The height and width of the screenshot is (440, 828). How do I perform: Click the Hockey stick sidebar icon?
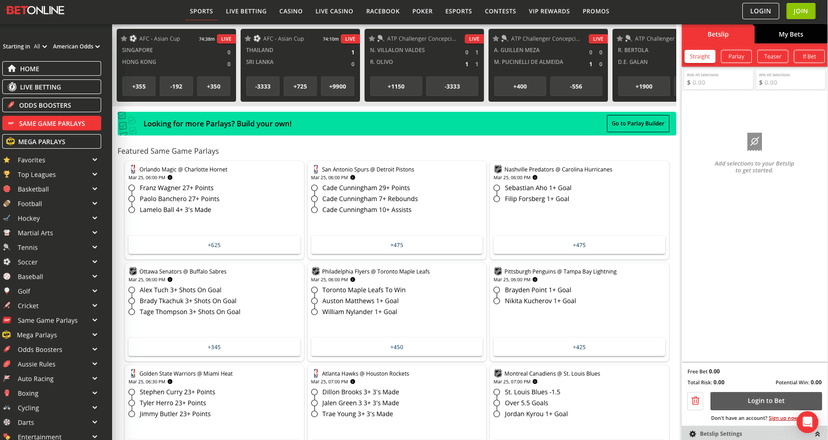[x=7, y=218]
